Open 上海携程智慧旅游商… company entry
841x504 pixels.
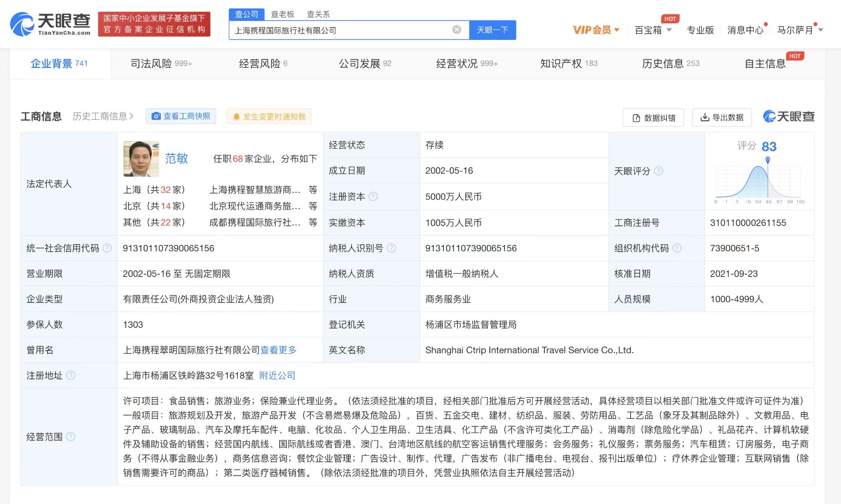(x=255, y=190)
